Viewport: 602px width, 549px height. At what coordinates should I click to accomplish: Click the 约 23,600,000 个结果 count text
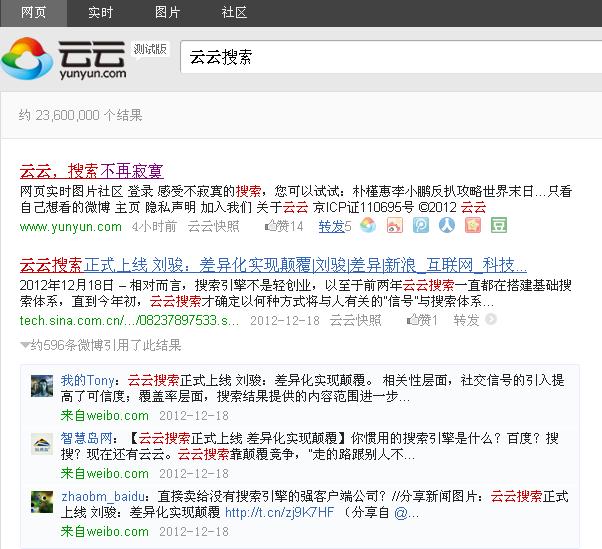(81, 115)
